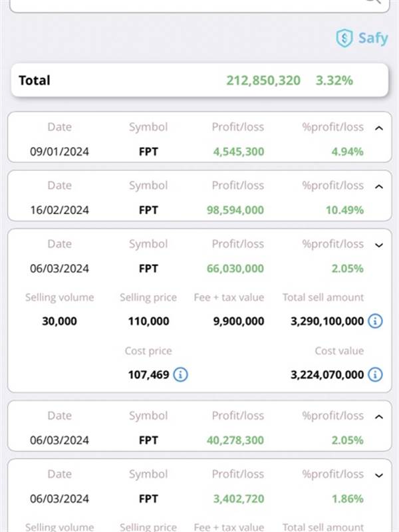Expand the 40,278,300 profit transaction
Image resolution: width=399 pixels, height=532 pixels.
(x=379, y=416)
